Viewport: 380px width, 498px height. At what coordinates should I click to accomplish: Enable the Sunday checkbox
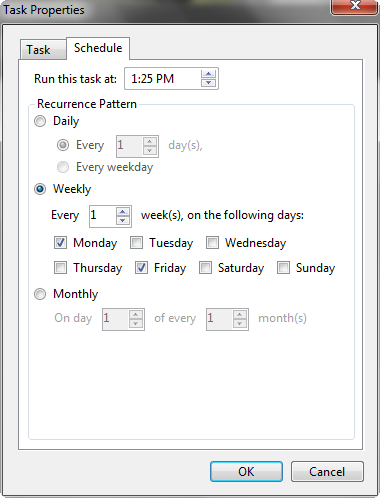pos(283,268)
